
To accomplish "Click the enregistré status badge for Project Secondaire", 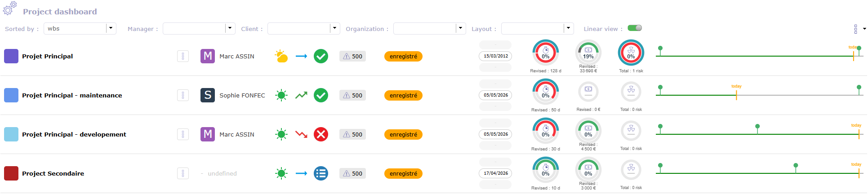I will coord(403,173).
